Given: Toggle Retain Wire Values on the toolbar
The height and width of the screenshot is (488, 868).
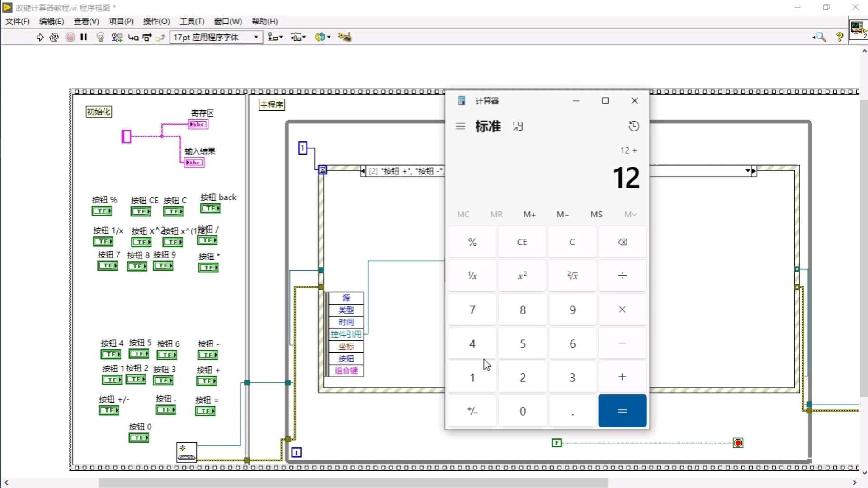Looking at the screenshot, I should (x=117, y=37).
